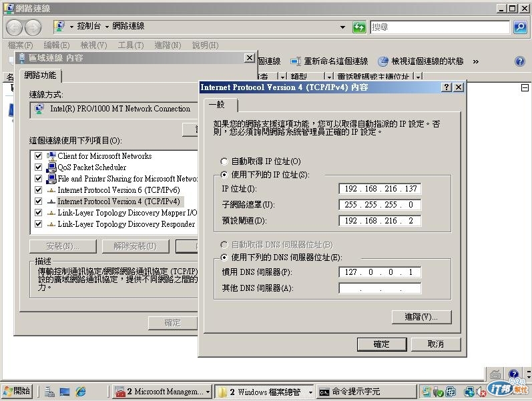Viewport: 532px width, 401px height.
Task: Click 命令提示字元 taskbar button
Action: point(366,392)
